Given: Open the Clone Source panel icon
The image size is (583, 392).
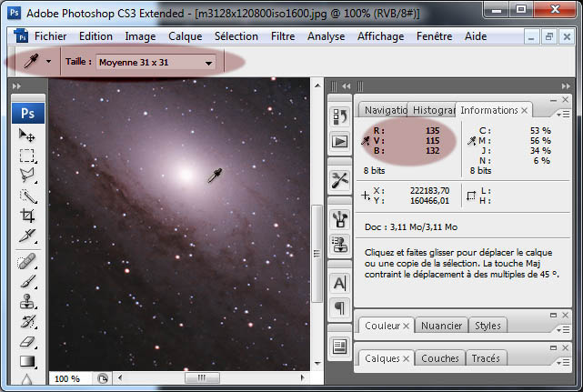Looking at the screenshot, I should [x=340, y=245].
